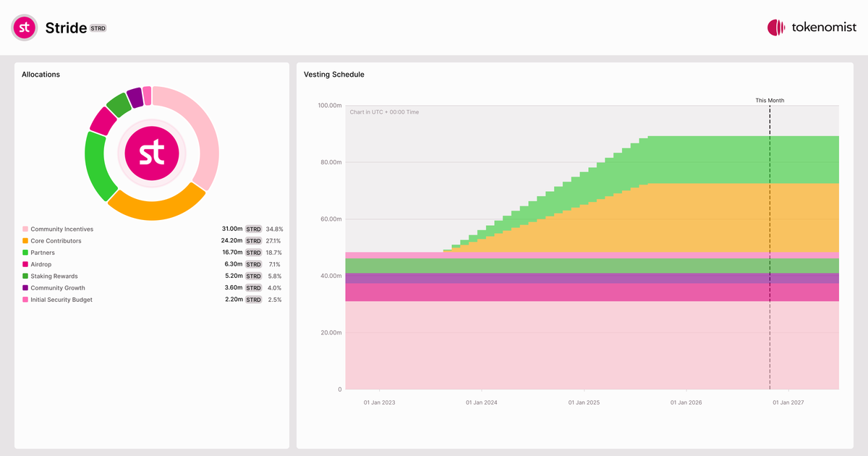Click the 40.00m y-axis label
Viewport: 868px width, 456px height.
click(331, 276)
